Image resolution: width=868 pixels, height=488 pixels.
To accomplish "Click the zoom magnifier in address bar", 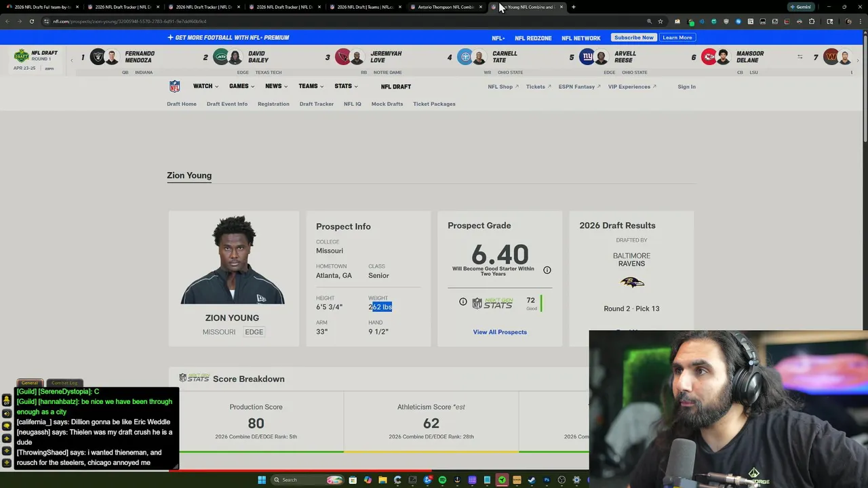I will [649, 21].
